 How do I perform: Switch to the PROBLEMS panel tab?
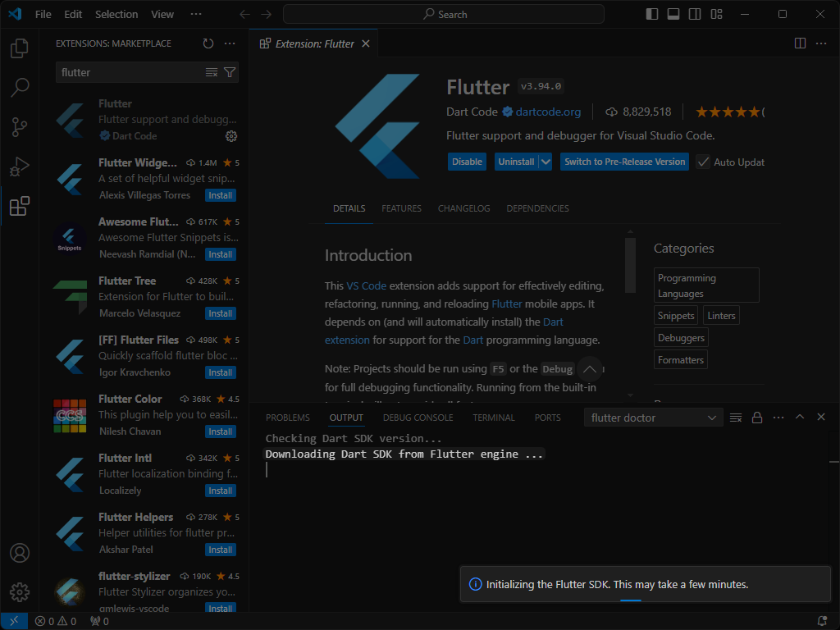[288, 418]
